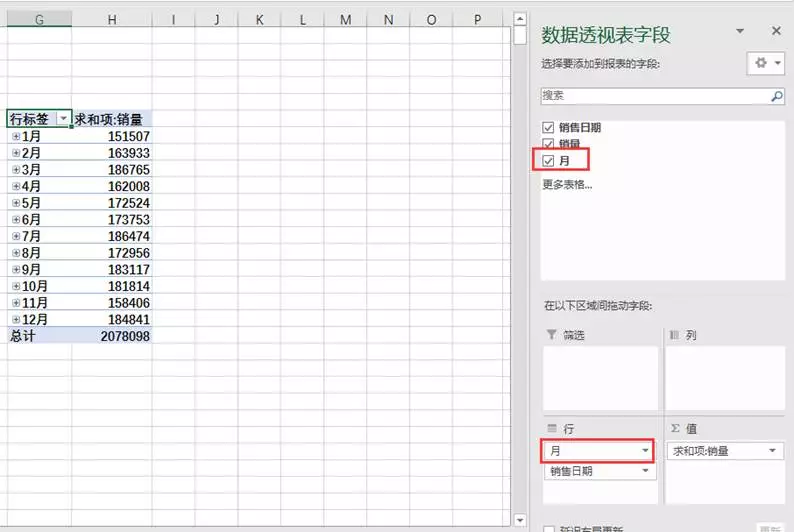Expand the 4月 row group
The height and width of the screenshot is (532, 794).
point(16,186)
